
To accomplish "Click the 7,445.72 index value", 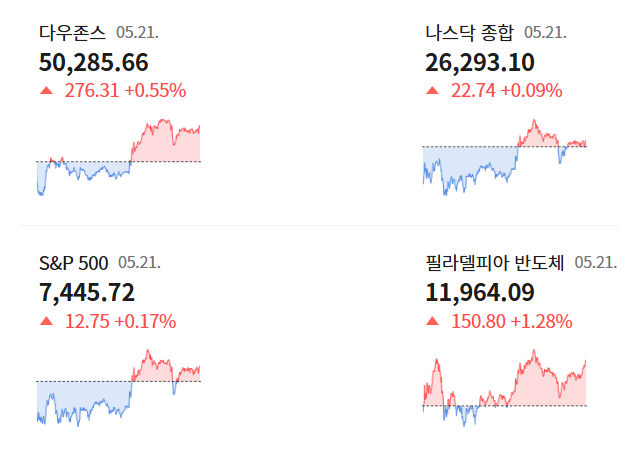I will (x=87, y=293).
